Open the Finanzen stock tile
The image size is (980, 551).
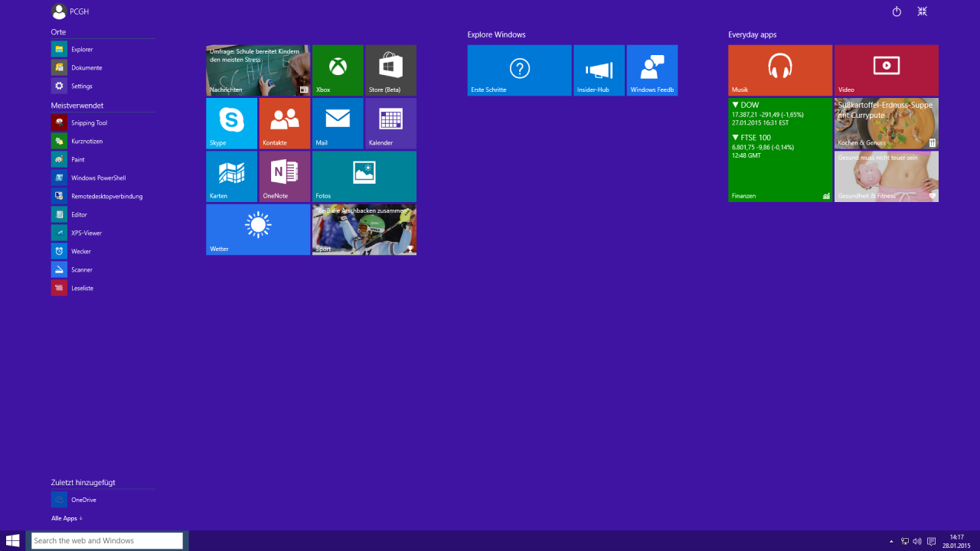tap(780, 149)
